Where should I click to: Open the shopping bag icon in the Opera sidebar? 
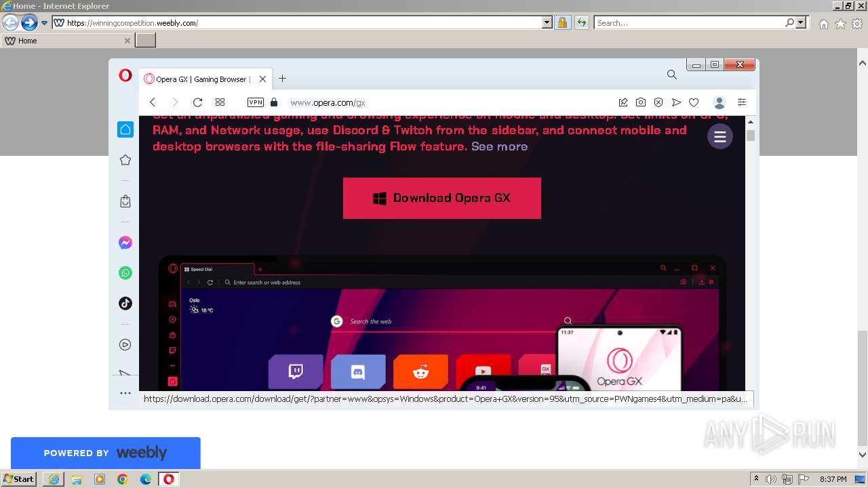click(x=125, y=201)
